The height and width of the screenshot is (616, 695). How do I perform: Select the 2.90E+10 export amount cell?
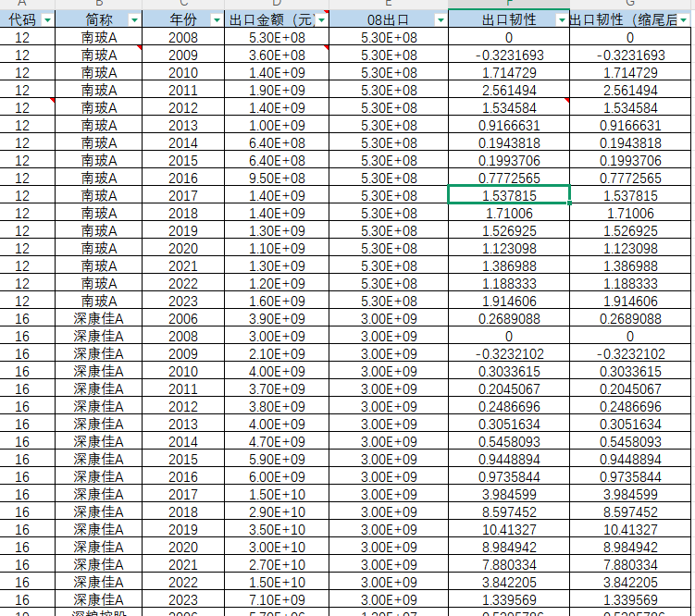pos(277,511)
